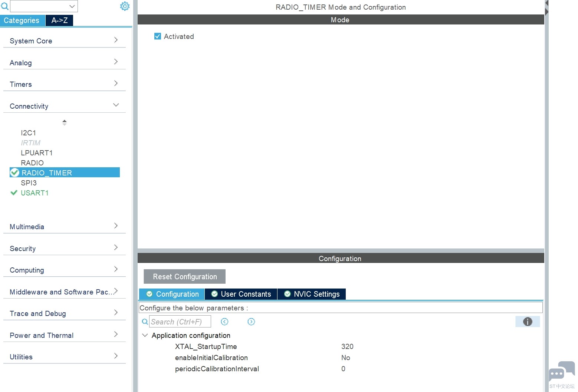The image size is (578, 392).
Task: Select the enableInitialCalibration parameter
Action: coord(211,358)
